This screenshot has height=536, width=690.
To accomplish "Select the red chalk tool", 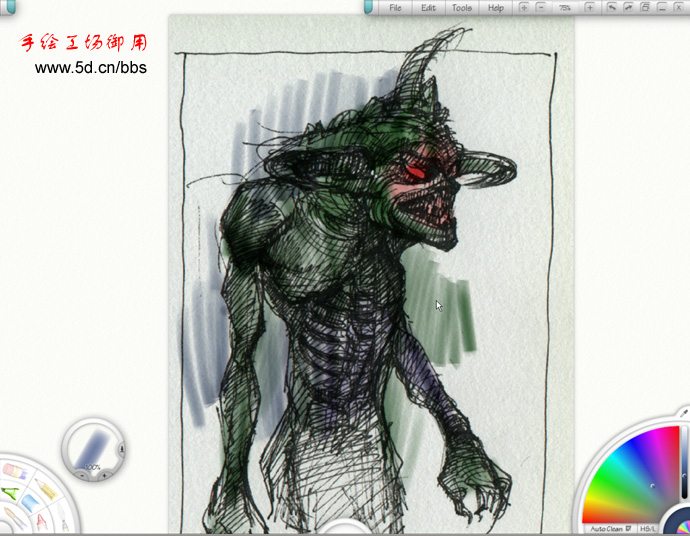I will pyautogui.click(x=42, y=521).
